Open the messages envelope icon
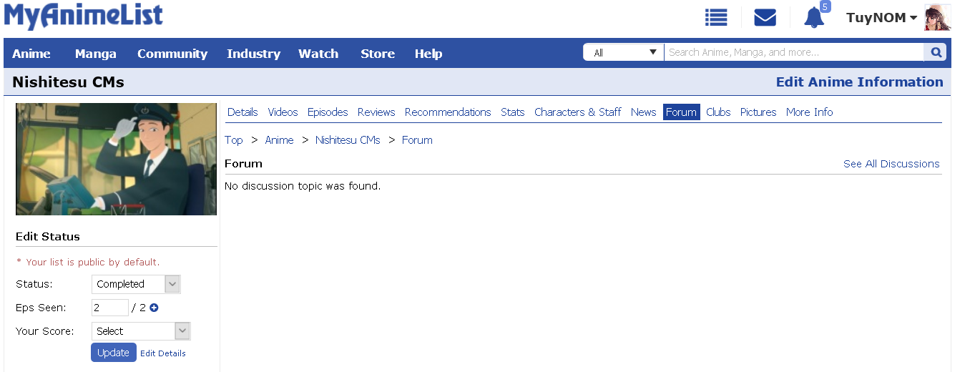 click(x=765, y=18)
